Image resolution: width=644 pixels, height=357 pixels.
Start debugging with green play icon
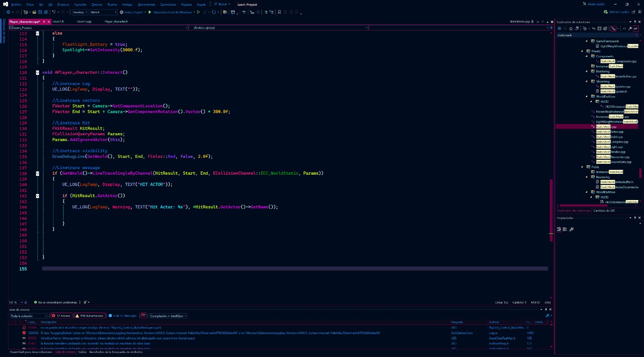150,12
